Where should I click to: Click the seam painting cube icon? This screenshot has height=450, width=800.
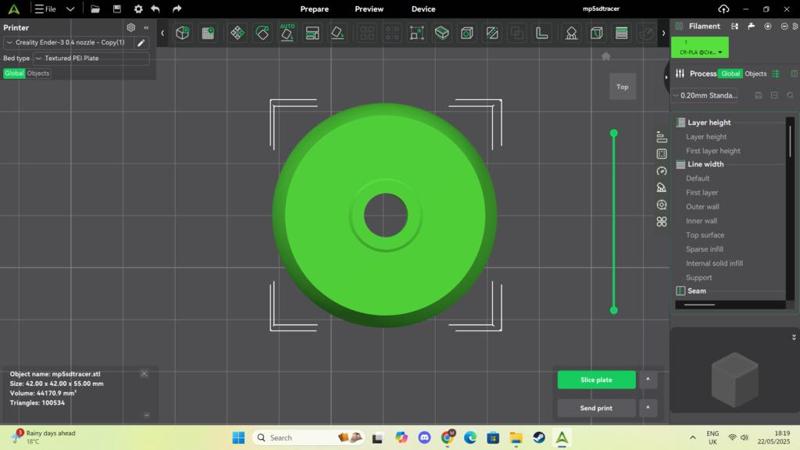[596, 33]
